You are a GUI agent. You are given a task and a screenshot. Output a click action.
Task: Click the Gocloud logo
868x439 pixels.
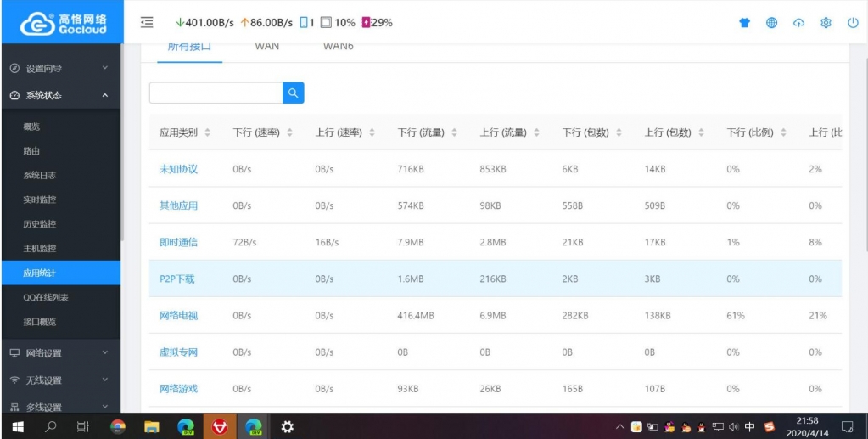tap(63, 24)
